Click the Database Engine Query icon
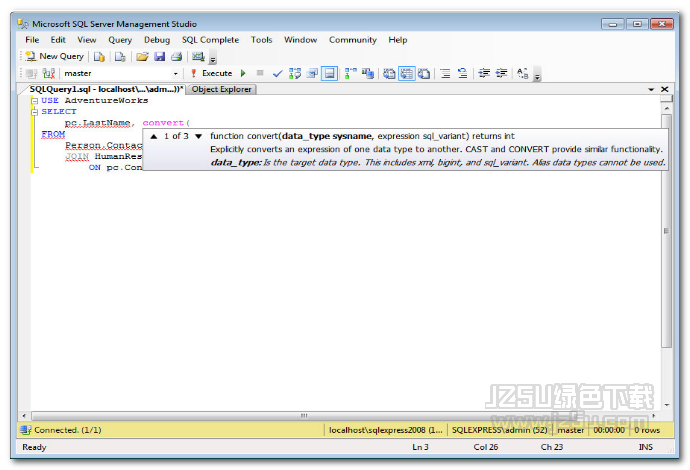This screenshot has height=470, width=690. [99, 57]
